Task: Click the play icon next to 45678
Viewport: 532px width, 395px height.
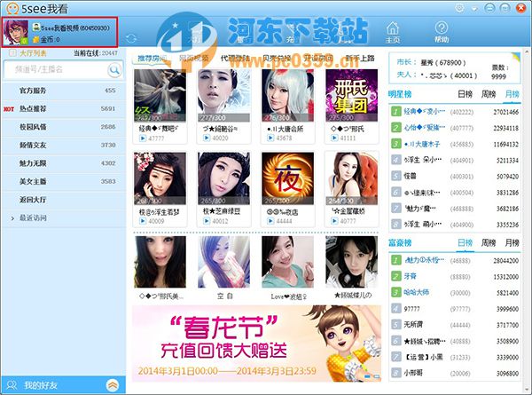Action: [270, 138]
